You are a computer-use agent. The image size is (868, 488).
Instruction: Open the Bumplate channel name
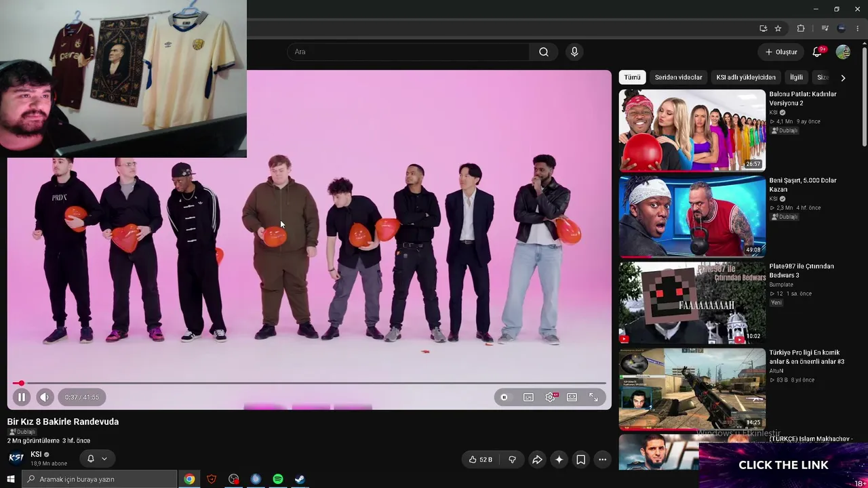[783, 285]
